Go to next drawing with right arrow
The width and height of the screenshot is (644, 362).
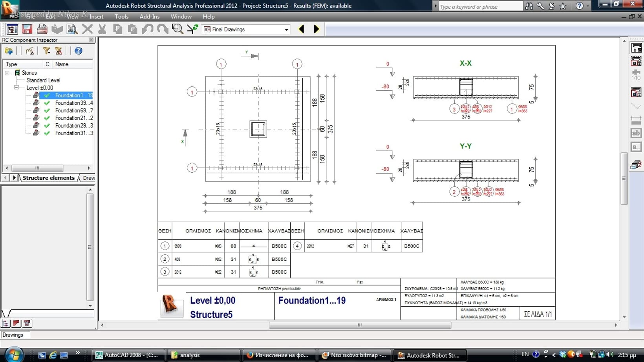(317, 29)
